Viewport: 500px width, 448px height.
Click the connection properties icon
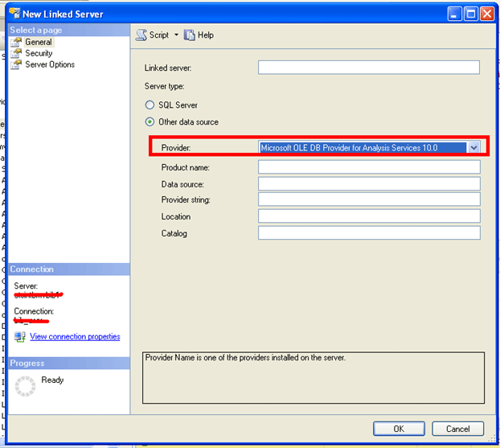coord(20,337)
